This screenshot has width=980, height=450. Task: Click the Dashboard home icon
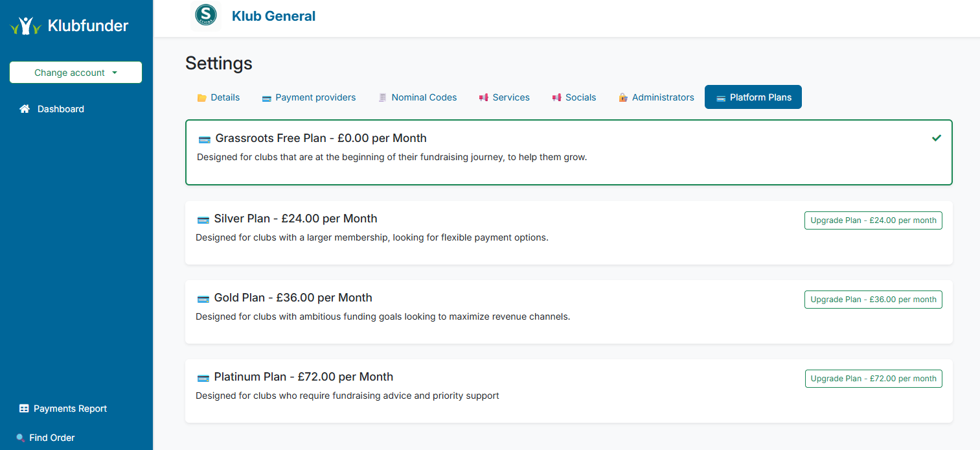tap(25, 109)
